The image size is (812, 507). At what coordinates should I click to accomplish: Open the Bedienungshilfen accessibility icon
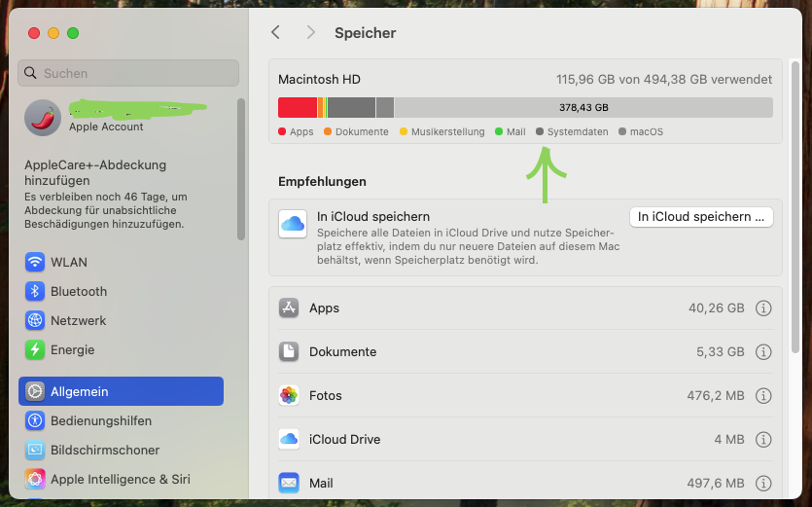coord(35,420)
